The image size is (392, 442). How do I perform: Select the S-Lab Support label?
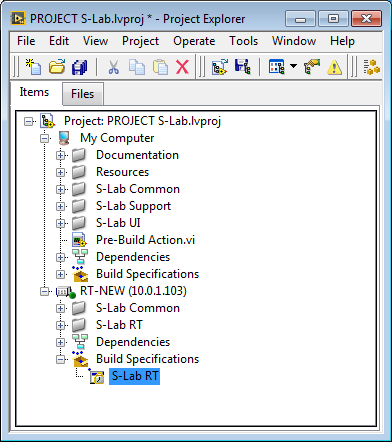tap(133, 206)
